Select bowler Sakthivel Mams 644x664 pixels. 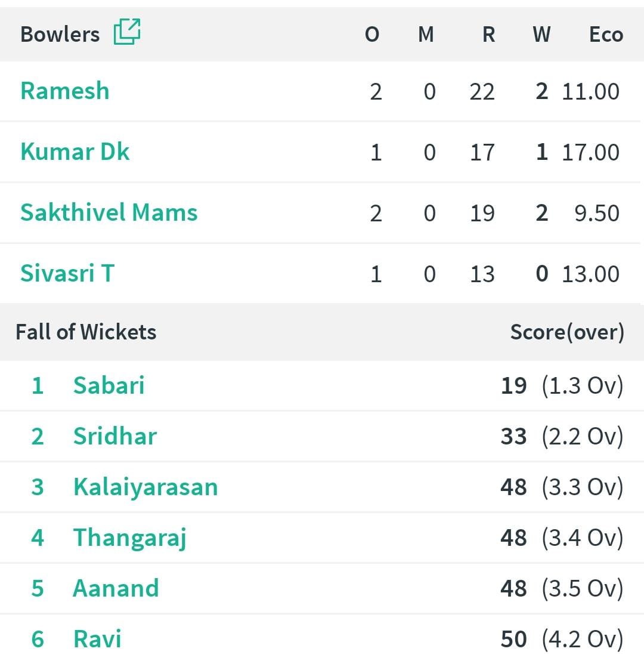(x=109, y=212)
